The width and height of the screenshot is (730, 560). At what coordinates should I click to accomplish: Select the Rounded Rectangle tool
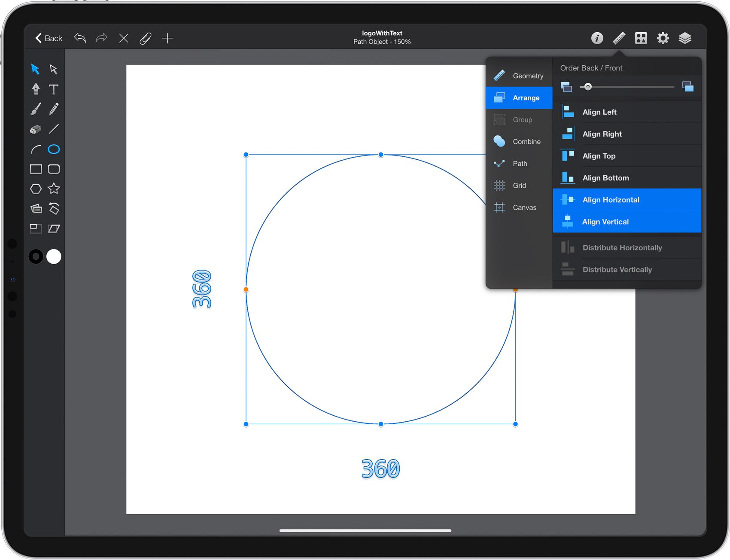[54, 169]
